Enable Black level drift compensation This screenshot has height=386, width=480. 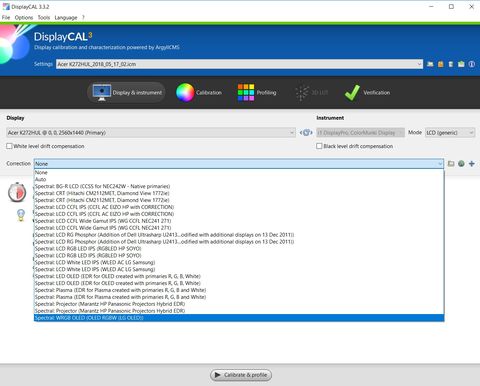[x=319, y=146]
